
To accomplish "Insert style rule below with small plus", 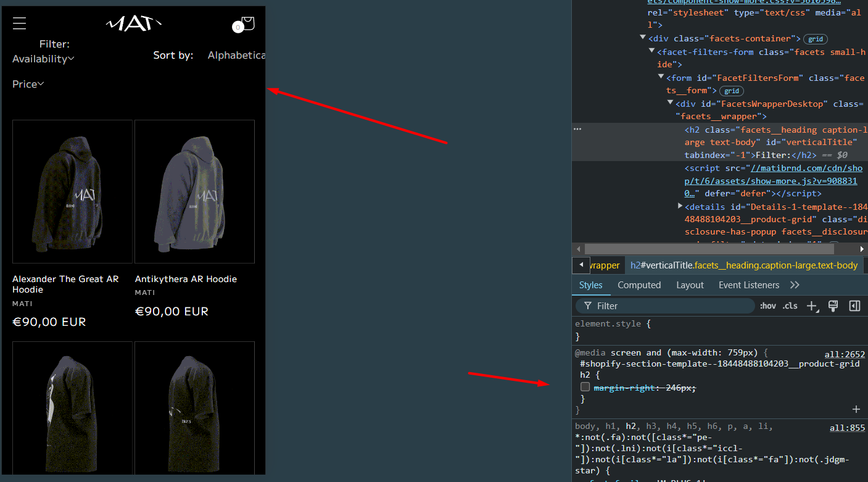I will (x=856, y=409).
